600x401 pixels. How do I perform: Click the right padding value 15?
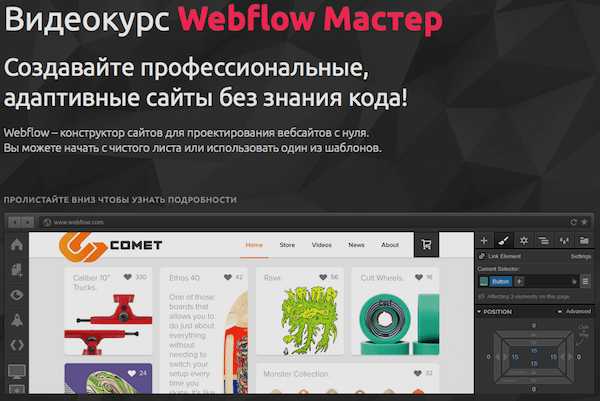click(553, 357)
